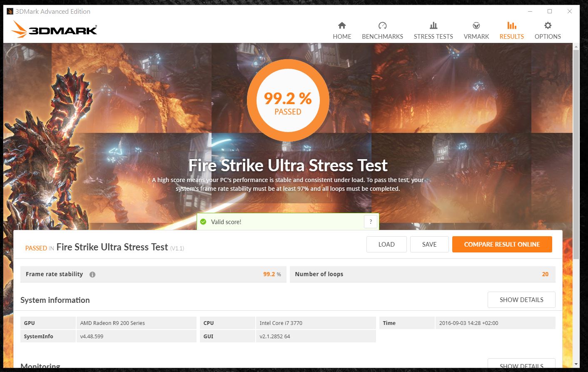Open Options with the gear icon
The height and width of the screenshot is (372, 588).
point(548,25)
